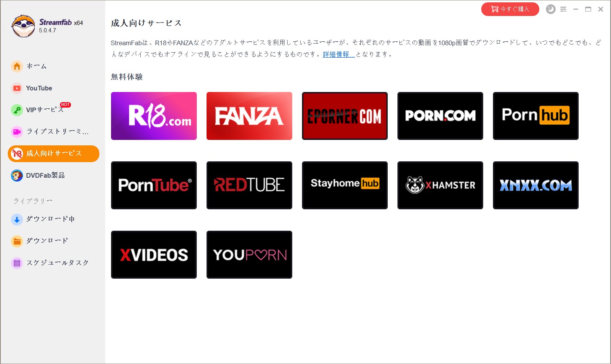Open the YouTube section icon
This screenshot has width=611, height=364.
coord(17,88)
